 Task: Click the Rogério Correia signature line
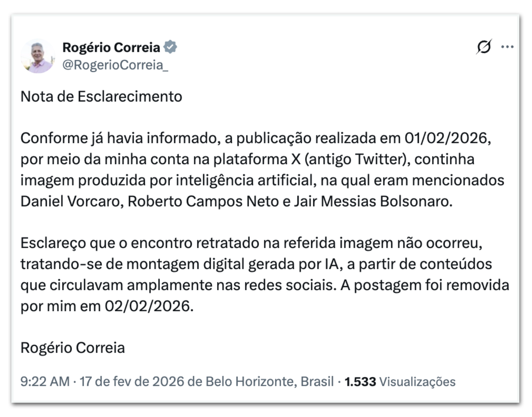(73, 348)
